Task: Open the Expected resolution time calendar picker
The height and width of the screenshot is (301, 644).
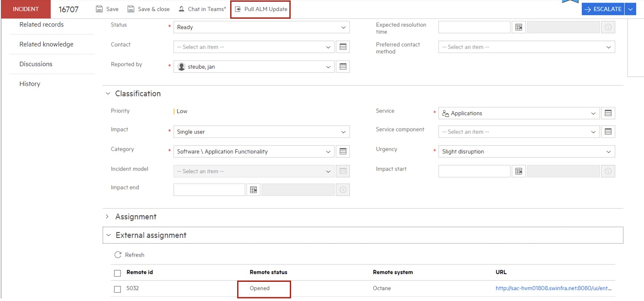Action: point(518,27)
